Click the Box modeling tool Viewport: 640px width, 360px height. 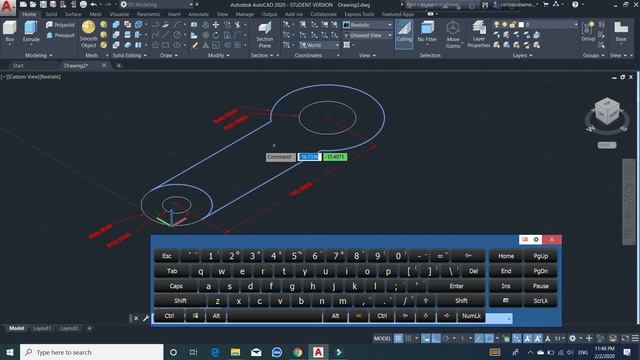[x=9, y=31]
